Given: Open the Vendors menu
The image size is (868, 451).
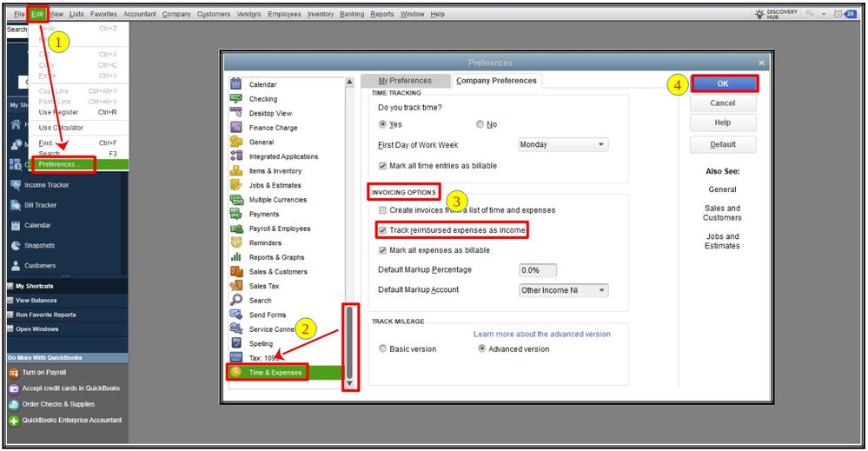Looking at the screenshot, I should pyautogui.click(x=248, y=14).
